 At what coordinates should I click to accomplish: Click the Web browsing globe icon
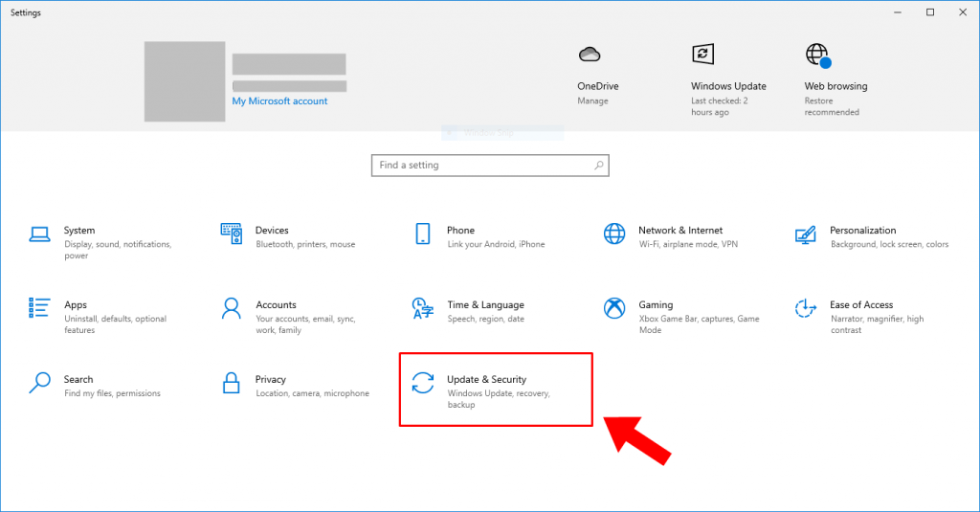818,56
